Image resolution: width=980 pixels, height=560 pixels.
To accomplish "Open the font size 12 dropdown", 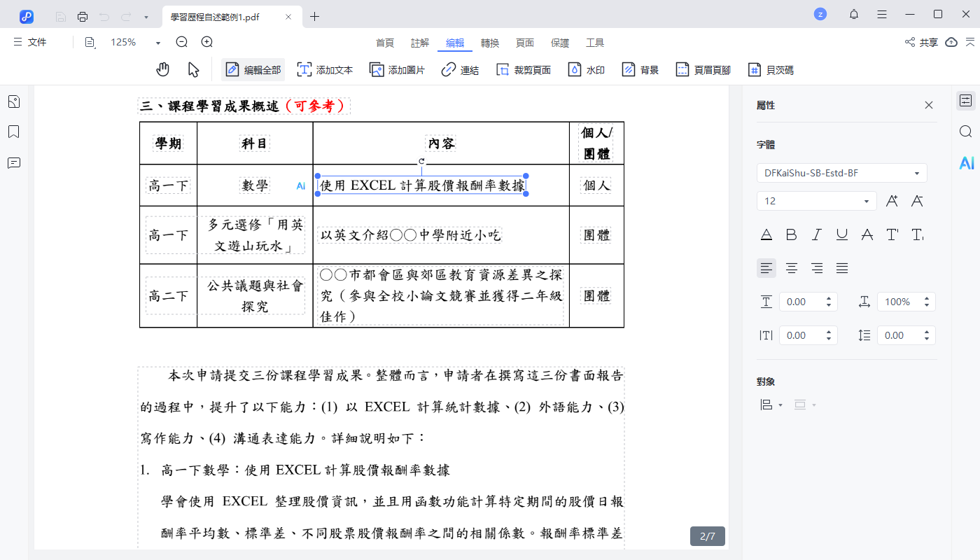I will click(x=817, y=201).
